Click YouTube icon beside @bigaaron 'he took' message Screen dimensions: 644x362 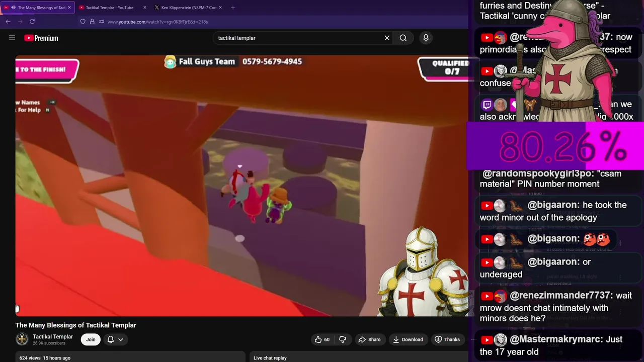(487, 206)
